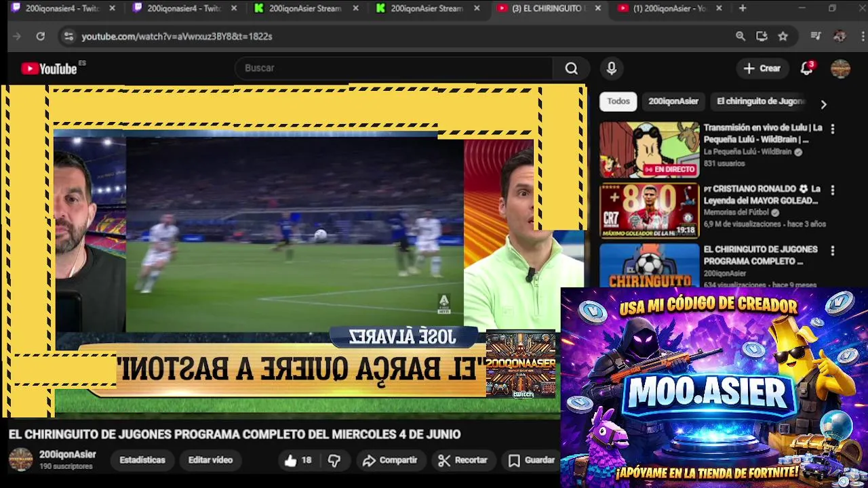Click Memorias del Fútbol channel name
Screen dimensions: 868x488
(x=736, y=213)
